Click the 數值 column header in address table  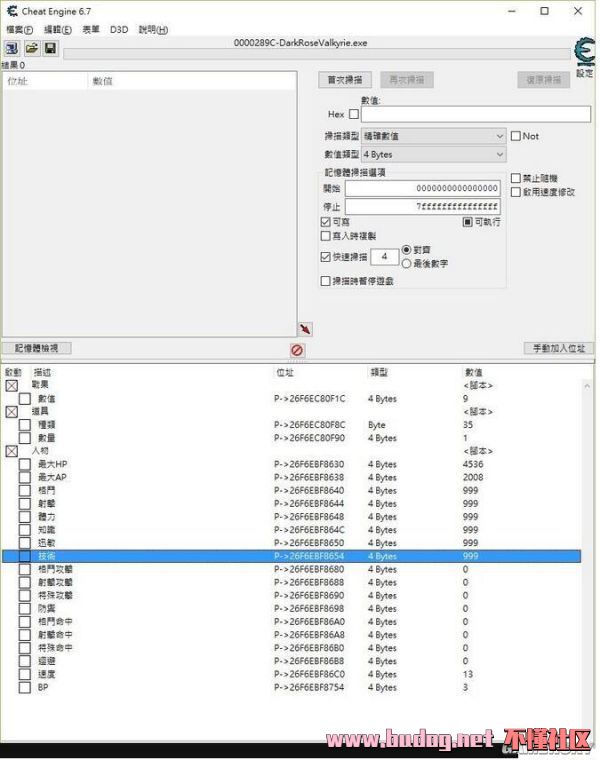tap(474, 372)
